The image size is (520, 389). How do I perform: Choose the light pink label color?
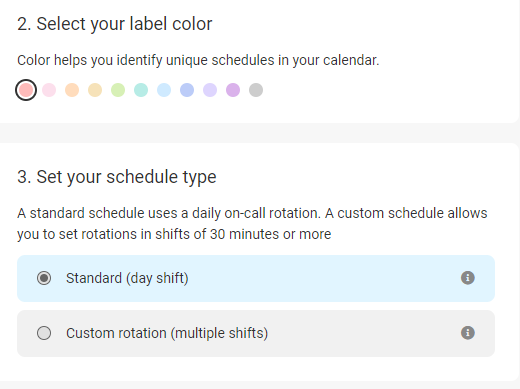pyautogui.click(x=49, y=90)
